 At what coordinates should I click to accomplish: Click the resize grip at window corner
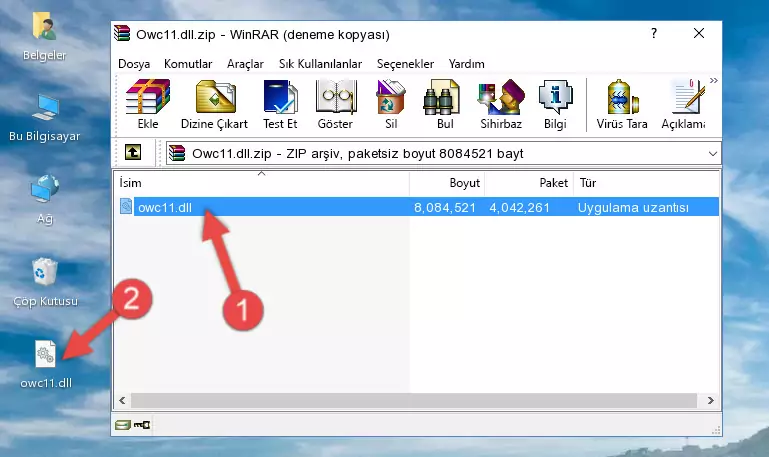tap(717, 431)
